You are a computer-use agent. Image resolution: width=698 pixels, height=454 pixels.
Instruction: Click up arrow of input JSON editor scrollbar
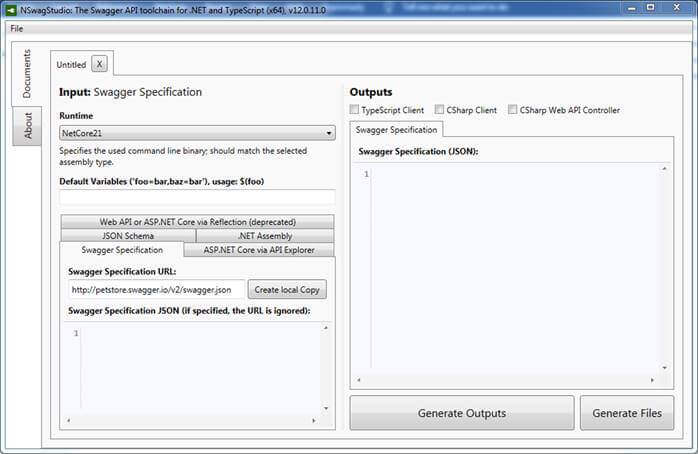[326, 328]
